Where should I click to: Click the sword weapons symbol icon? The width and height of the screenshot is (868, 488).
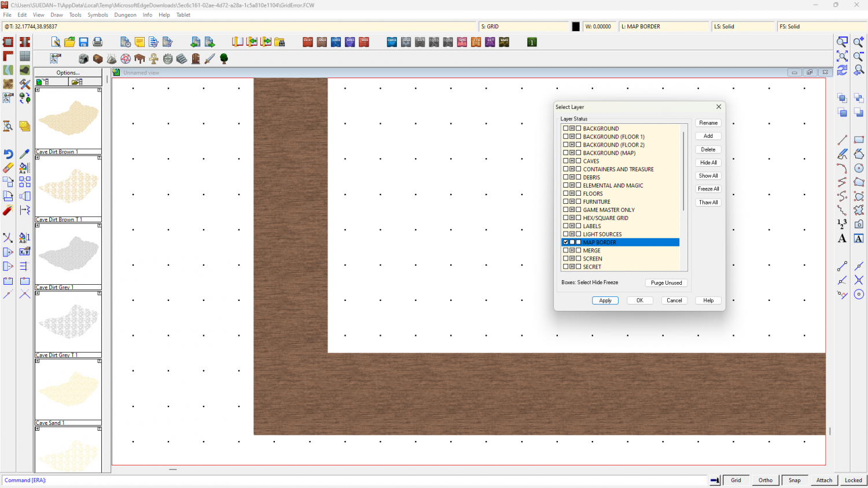click(209, 59)
